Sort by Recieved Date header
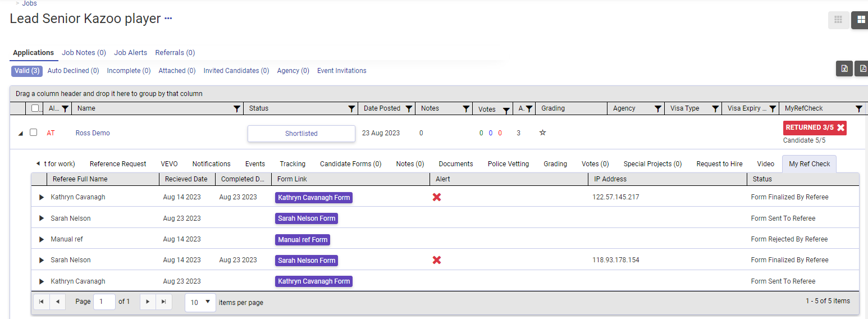This screenshot has width=868, height=319. coord(186,179)
